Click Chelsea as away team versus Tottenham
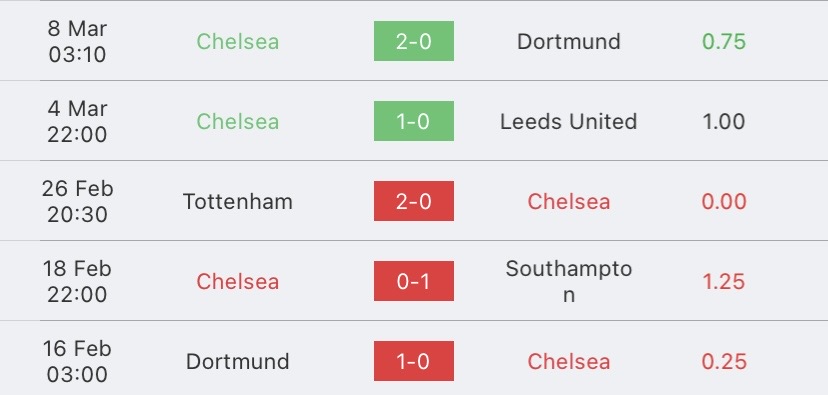The height and width of the screenshot is (395, 828). pyautogui.click(x=569, y=202)
